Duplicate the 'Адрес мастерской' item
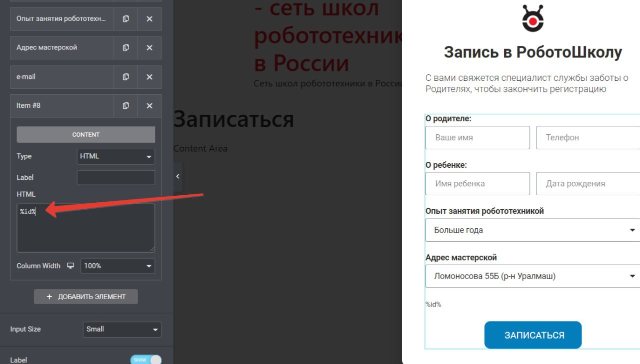Screen dimensions: 640x364 coord(126,48)
